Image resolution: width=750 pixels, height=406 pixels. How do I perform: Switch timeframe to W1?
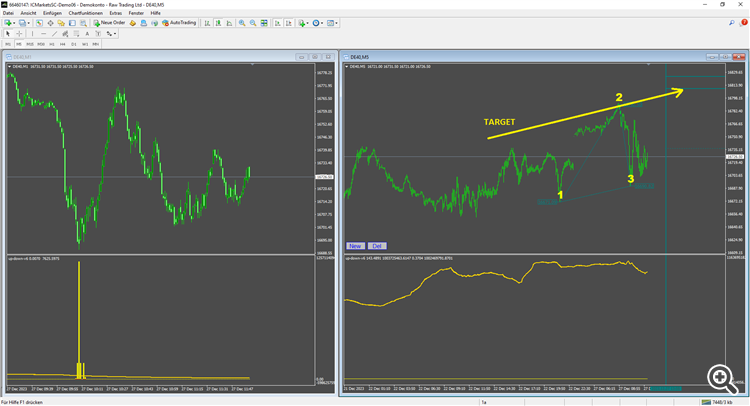(x=85, y=44)
